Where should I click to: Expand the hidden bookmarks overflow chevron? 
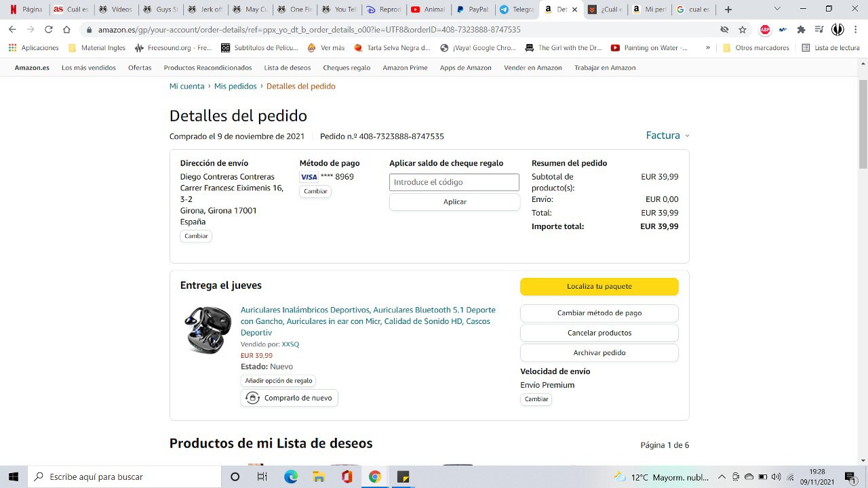(708, 48)
